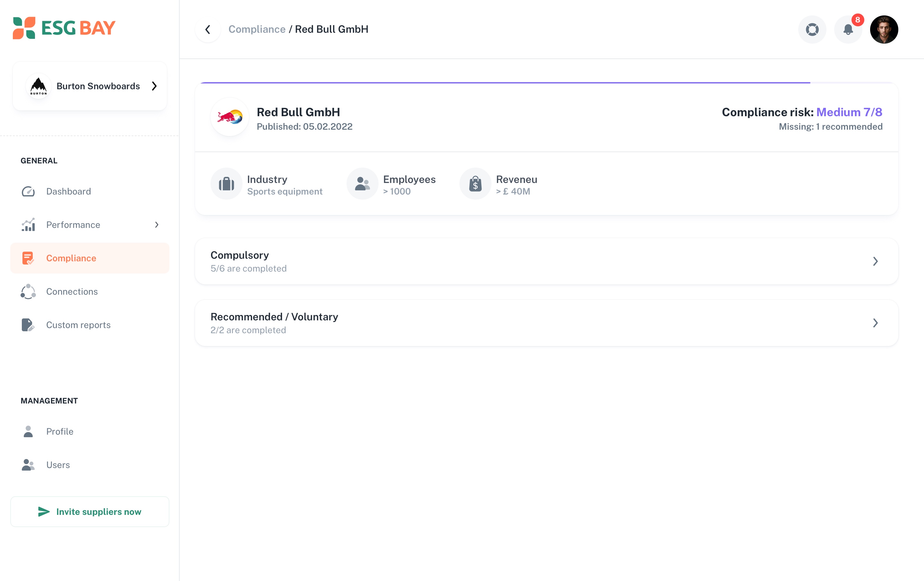
Task: Open notifications bell with 8 badge
Action: coord(848,30)
